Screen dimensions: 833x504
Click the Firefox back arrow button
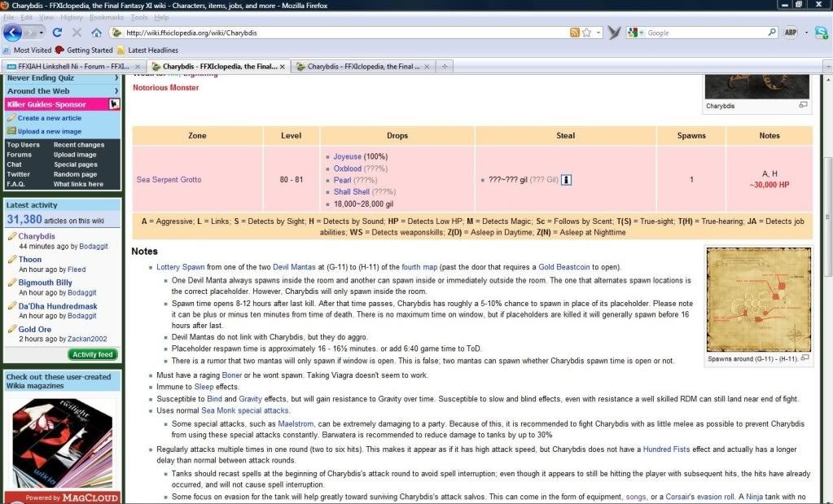click(12, 33)
